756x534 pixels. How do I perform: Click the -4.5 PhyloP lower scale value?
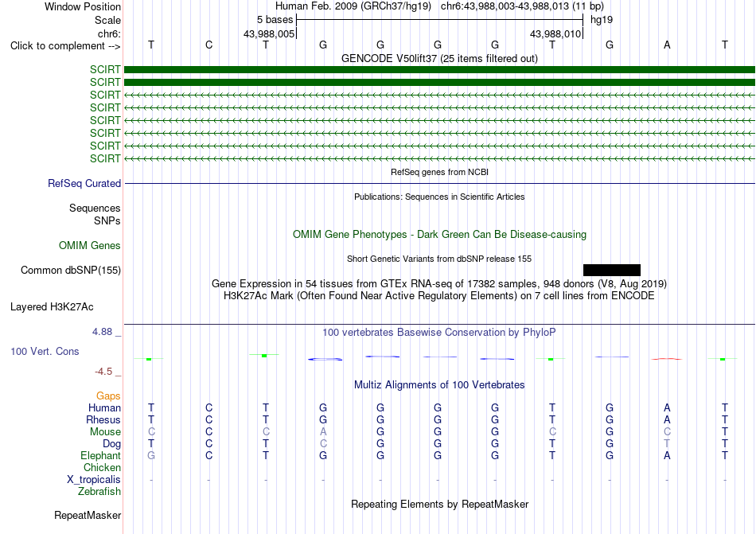point(103,371)
